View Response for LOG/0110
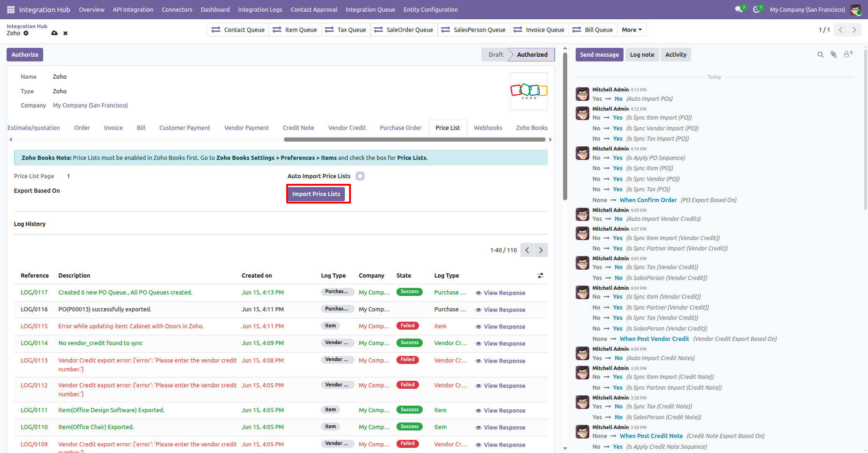868x453 pixels. tap(500, 428)
